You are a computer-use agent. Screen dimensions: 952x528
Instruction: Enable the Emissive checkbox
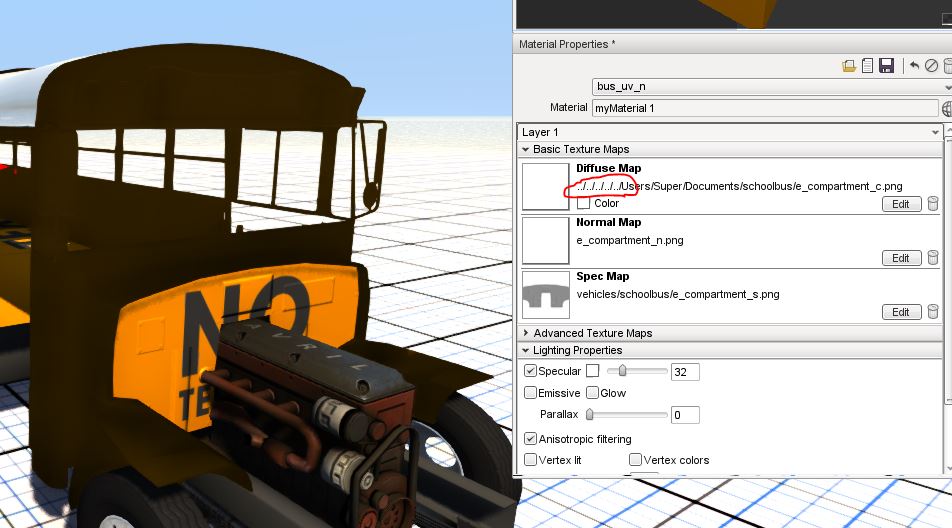click(x=531, y=393)
